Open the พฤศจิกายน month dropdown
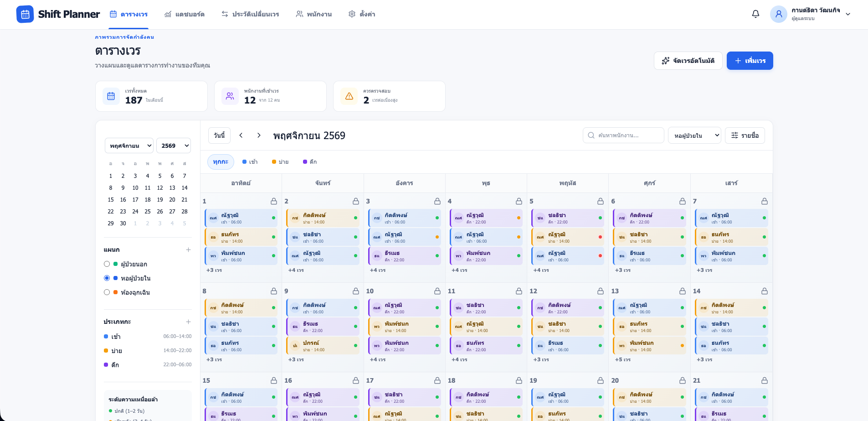The image size is (868, 421). point(129,146)
